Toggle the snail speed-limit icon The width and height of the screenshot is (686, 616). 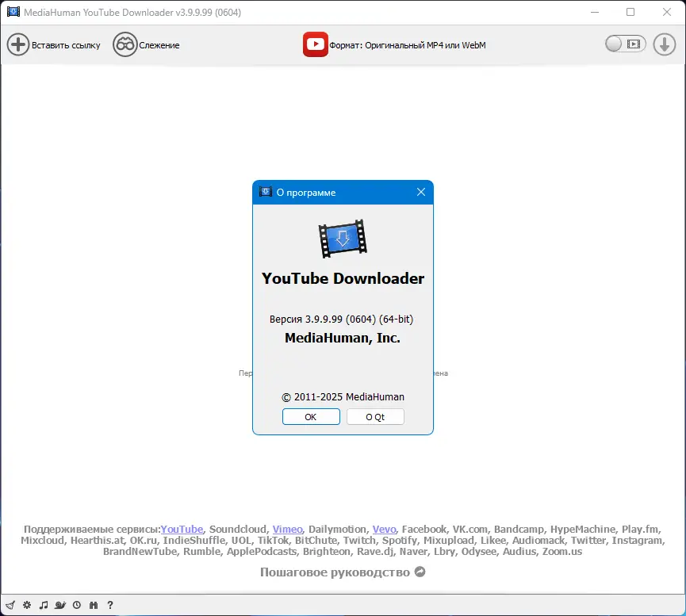click(x=60, y=605)
